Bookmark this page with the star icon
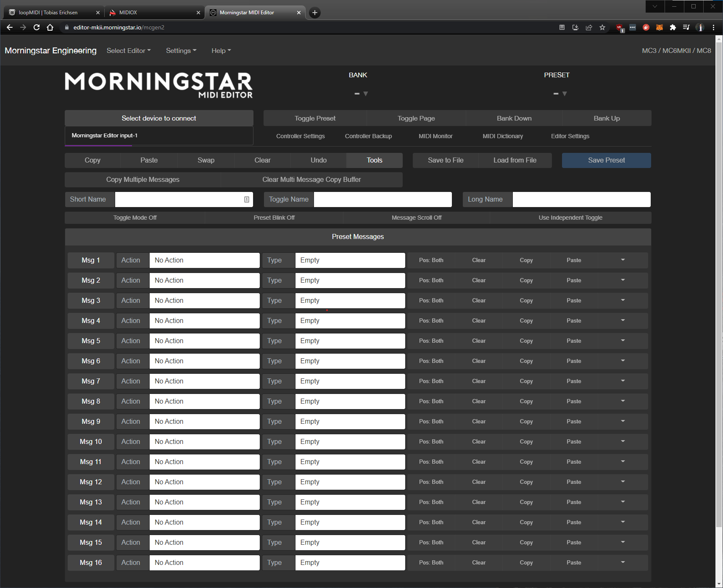The image size is (723, 588). (602, 27)
